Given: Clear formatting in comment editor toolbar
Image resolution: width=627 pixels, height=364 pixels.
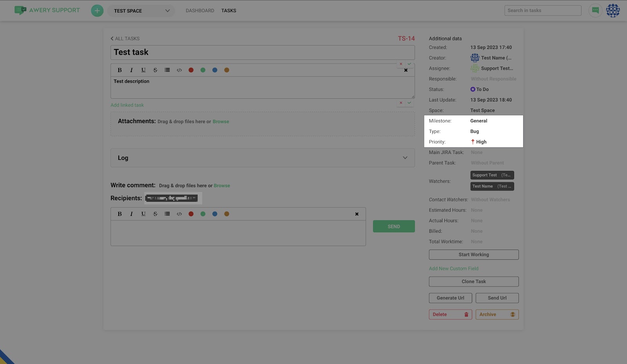Looking at the screenshot, I should (x=357, y=214).
